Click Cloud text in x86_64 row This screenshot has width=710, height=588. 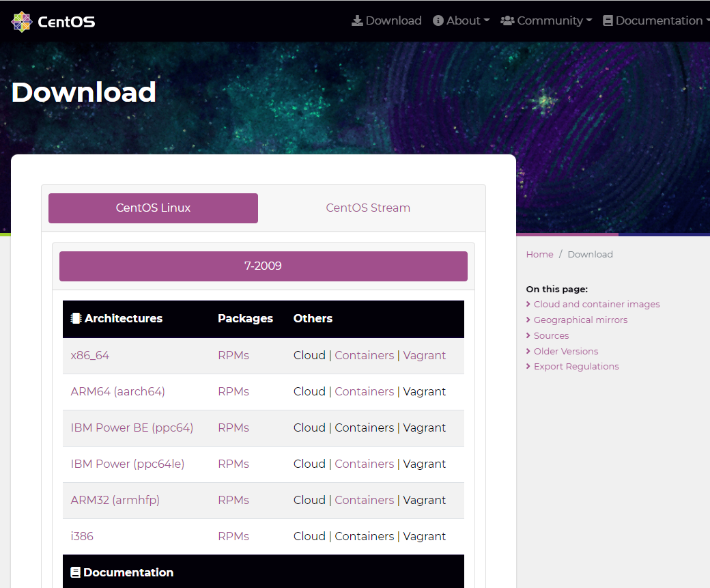coord(309,356)
